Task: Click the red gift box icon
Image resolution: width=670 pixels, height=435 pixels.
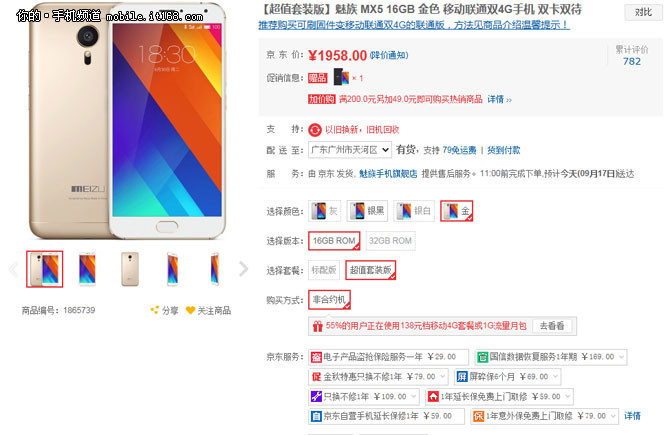Action: 317,326
